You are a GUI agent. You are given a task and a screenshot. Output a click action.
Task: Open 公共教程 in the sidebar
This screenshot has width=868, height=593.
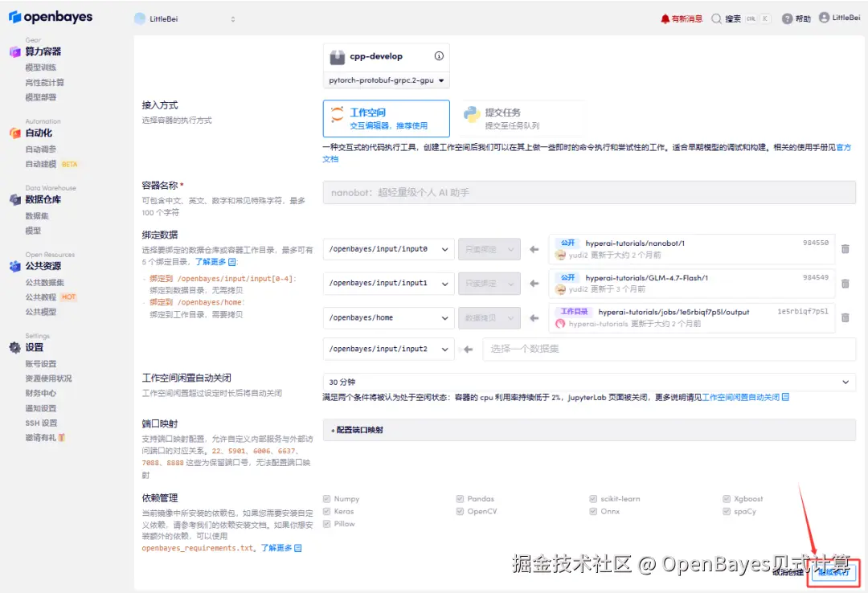[40, 297]
